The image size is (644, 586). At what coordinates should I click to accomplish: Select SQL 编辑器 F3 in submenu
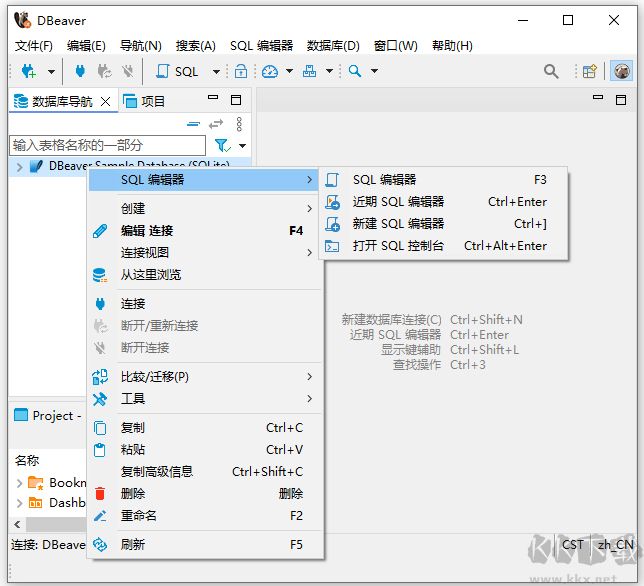[444, 180]
